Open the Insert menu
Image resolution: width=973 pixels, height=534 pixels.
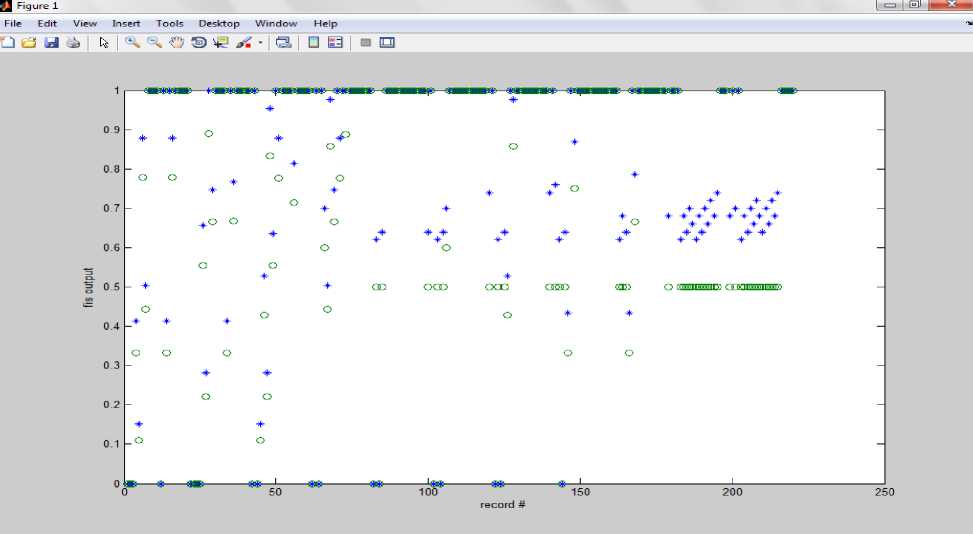[126, 24]
